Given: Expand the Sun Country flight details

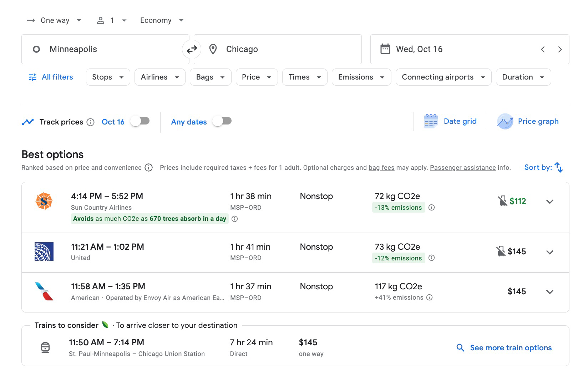Looking at the screenshot, I should [x=549, y=202].
